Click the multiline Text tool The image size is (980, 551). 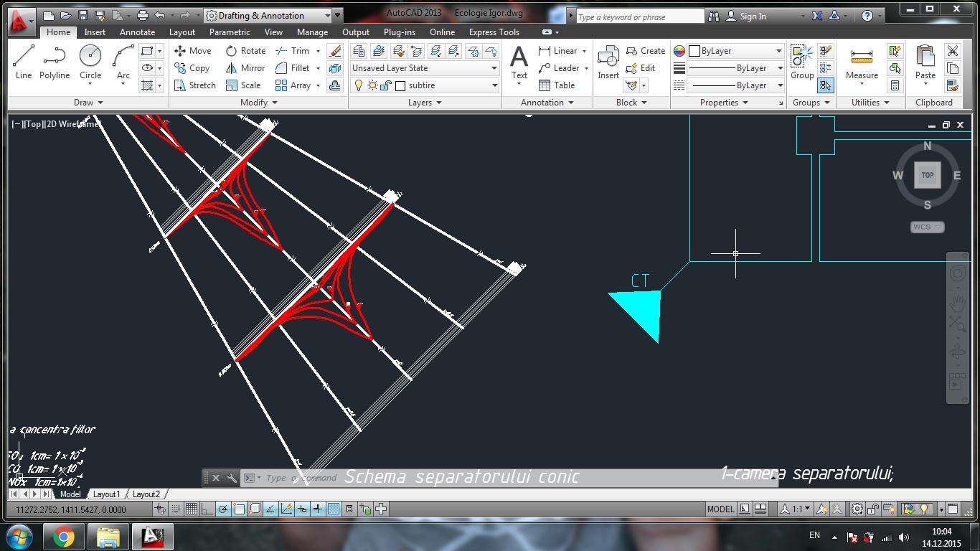[519, 62]
